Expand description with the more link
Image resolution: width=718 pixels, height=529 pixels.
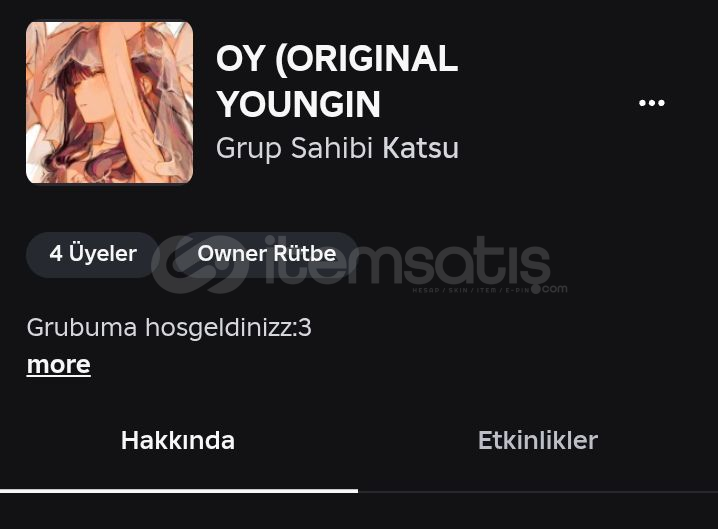(x=59, y=365)
